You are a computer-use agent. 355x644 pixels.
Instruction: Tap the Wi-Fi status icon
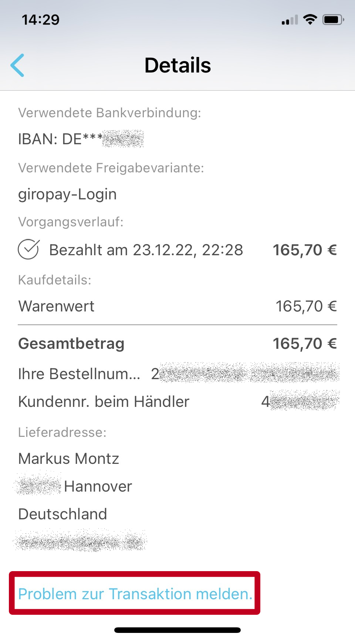pos(310,19)
